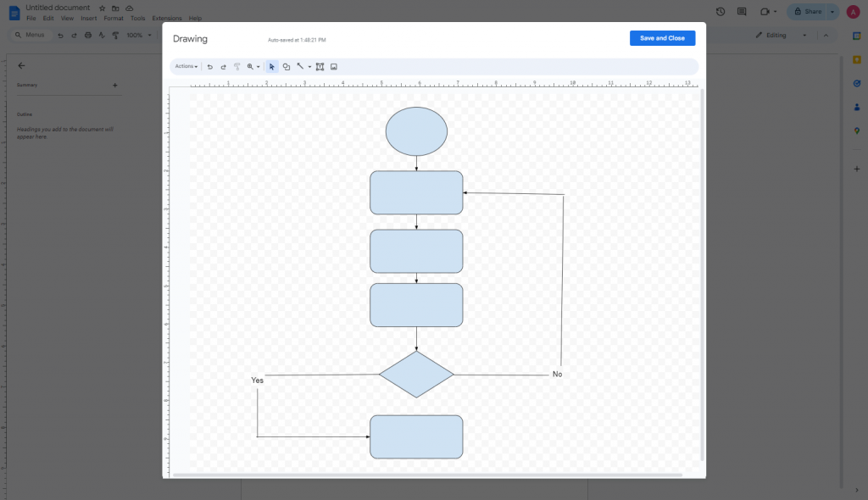Screen dimensions: 868x500
Task: Select the diamond decision shape
Action: pyautogui.click(x=416, y=375)
